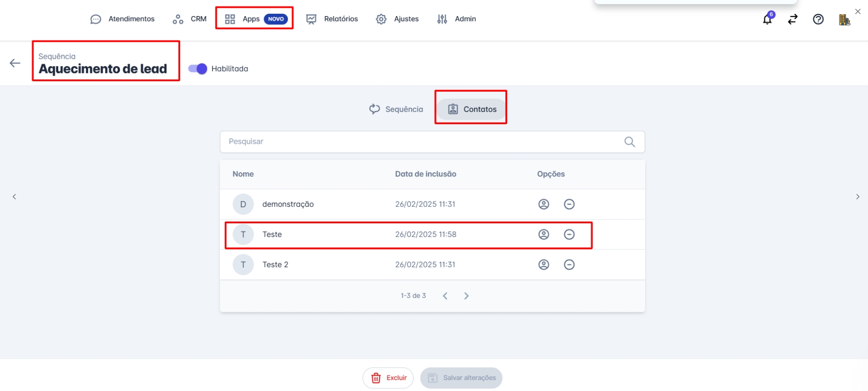Go to next page of contacts table

point(466,296)
